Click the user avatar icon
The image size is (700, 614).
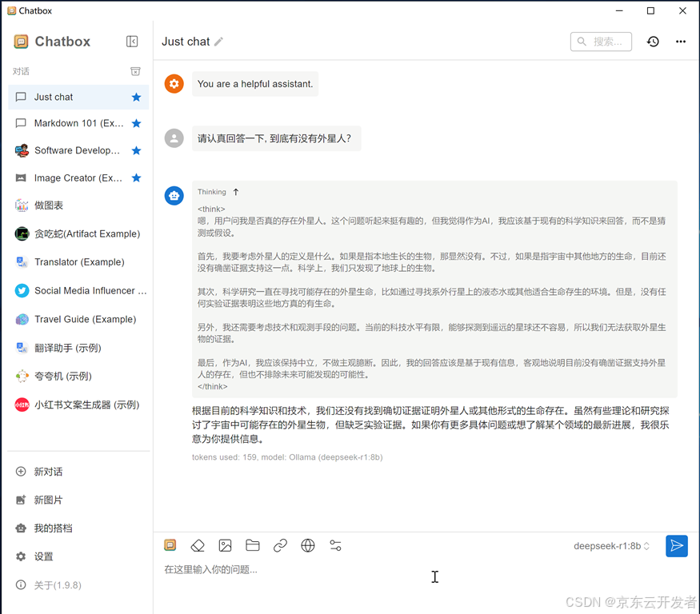tap(174, 138)
